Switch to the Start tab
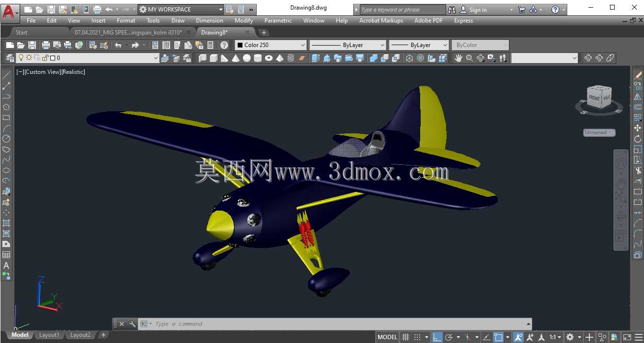 coord(22,33)
